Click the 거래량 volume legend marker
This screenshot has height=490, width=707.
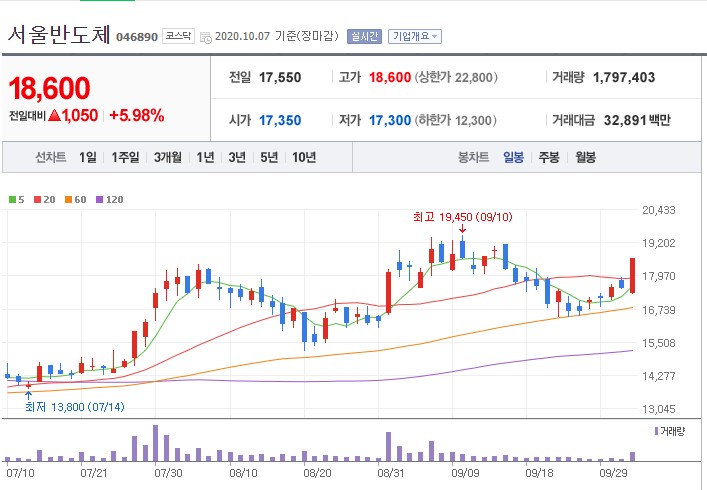point(656,431)
